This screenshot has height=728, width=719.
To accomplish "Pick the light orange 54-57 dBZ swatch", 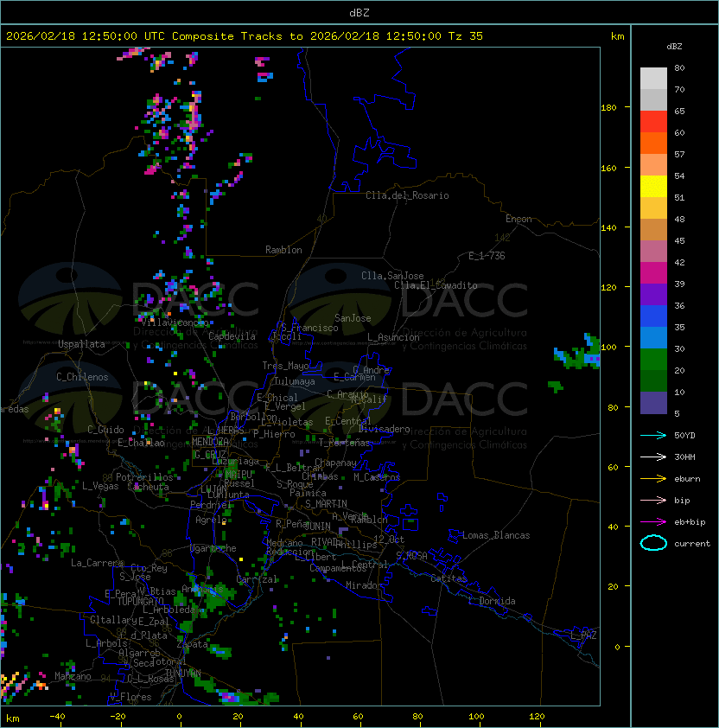I will click(653, 165).
